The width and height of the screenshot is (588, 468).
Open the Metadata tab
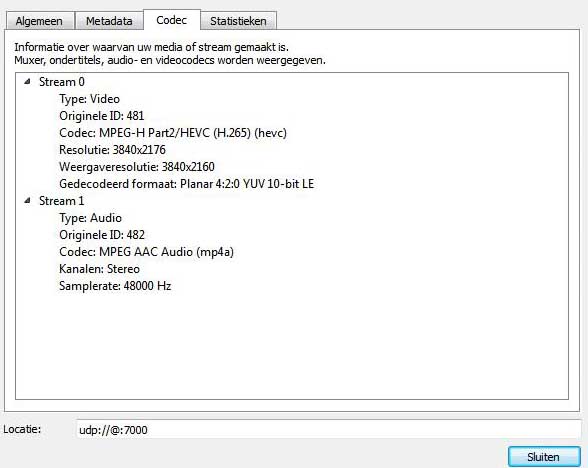click(109, 21)
